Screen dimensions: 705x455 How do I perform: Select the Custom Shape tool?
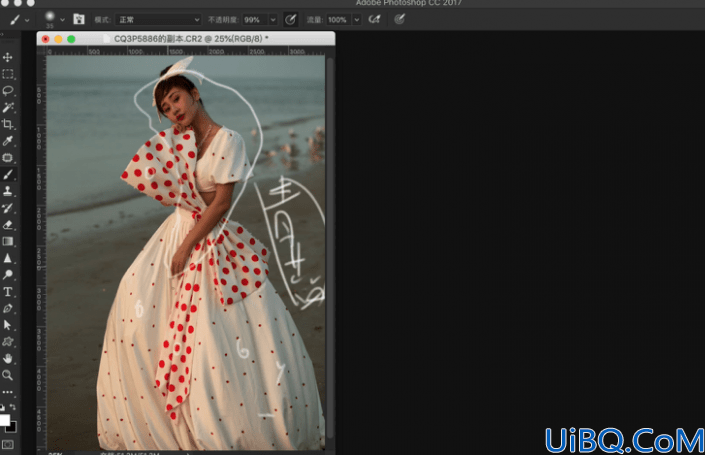[x=8, y=342]
